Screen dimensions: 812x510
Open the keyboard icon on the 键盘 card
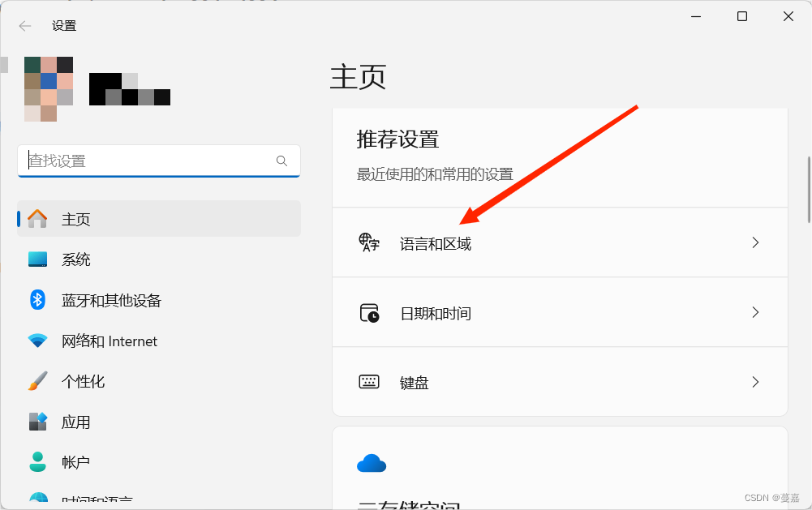(369, 382)
